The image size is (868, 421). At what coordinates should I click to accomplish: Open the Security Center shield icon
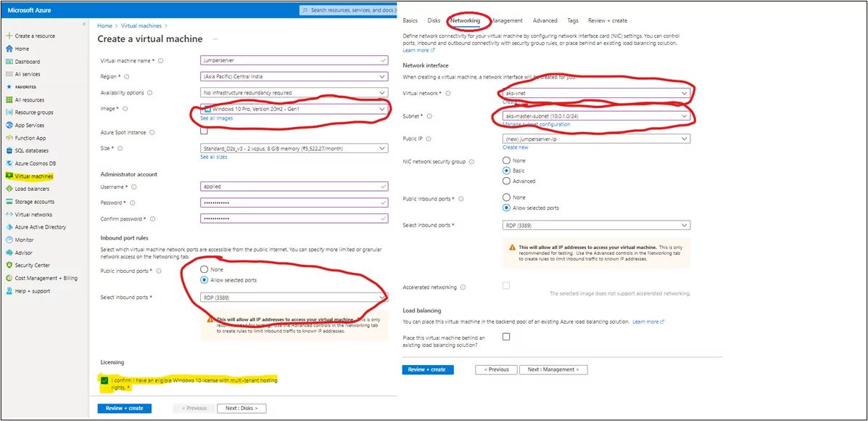(x=9, y=266)
